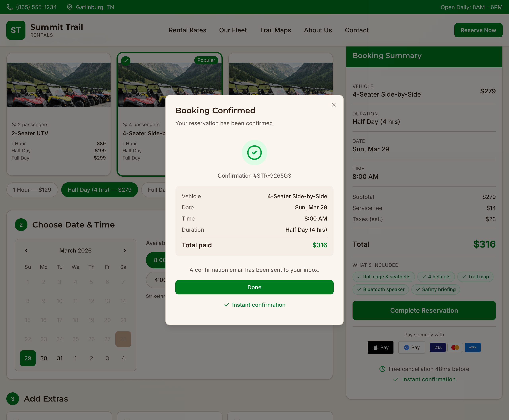
Task: Open the Trail Maps navigation item
Action: pyautogui.click(x=275, y=30)
